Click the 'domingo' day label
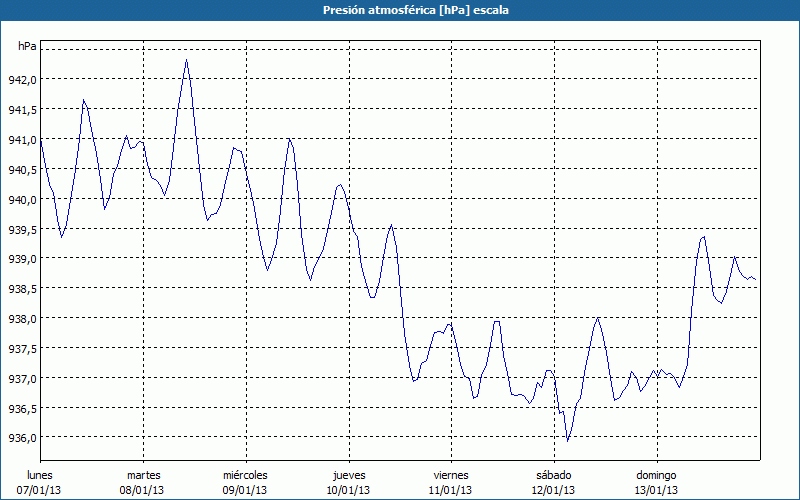 (656, 474)
